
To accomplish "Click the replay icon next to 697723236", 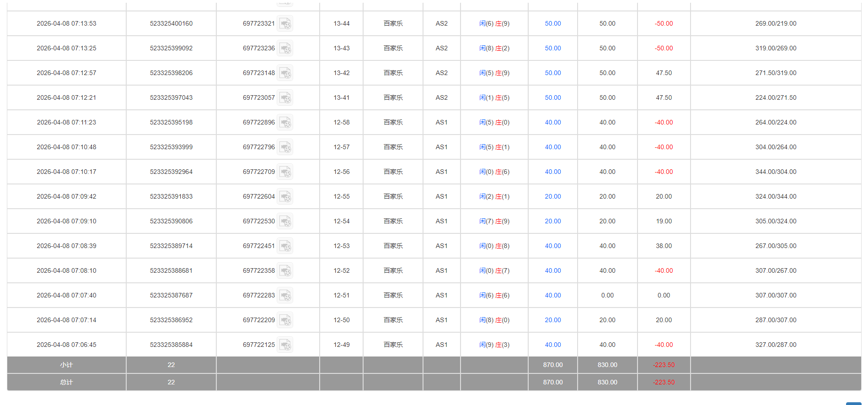I will [x=285, y=49].
